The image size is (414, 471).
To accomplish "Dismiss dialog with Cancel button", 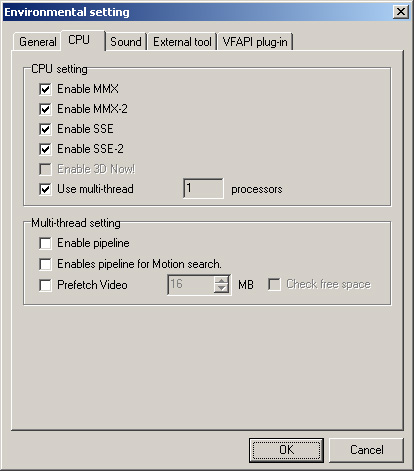I will coord(366,450).
